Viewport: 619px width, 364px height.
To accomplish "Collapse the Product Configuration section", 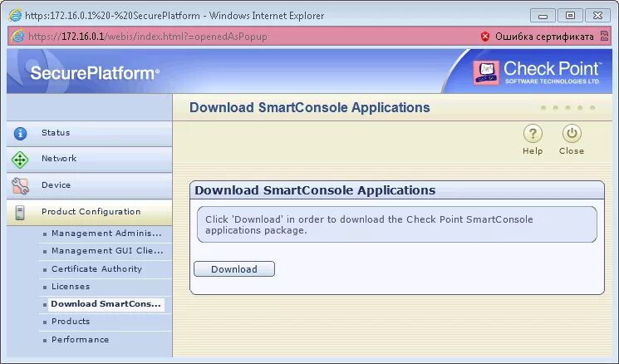I will pos(89,212).
